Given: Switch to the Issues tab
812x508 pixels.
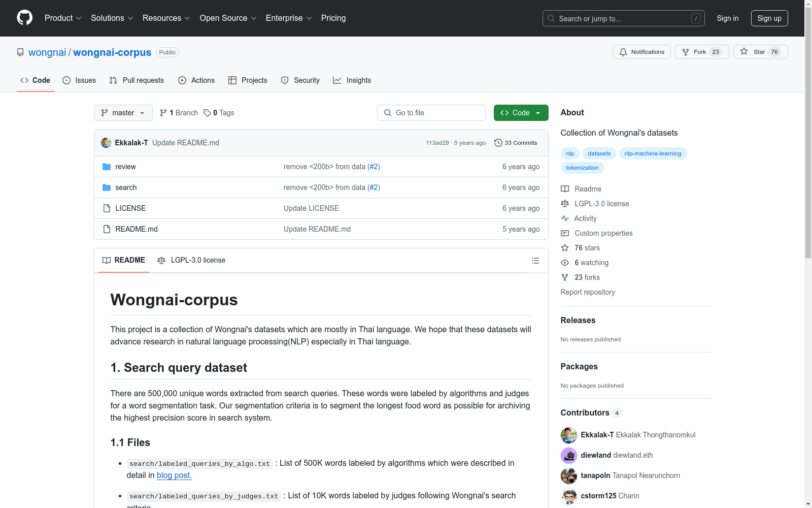Looking at the screenshot, I should click(x=79, y=80).
